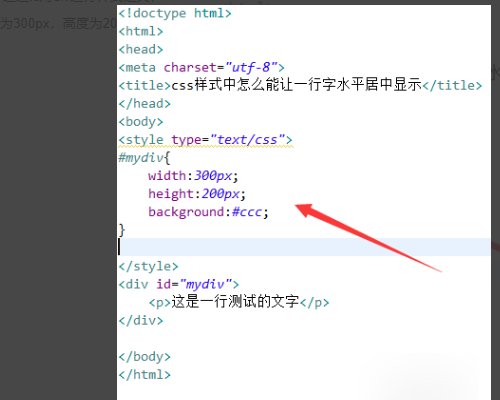Screen dimensions: 500x400
Task: Place the cursor in the highlighted empty line
Action: [304, 247]
